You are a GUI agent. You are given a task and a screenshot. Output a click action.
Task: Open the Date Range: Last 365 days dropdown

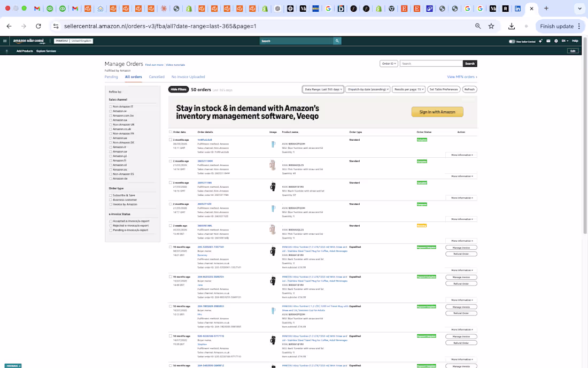323,89
